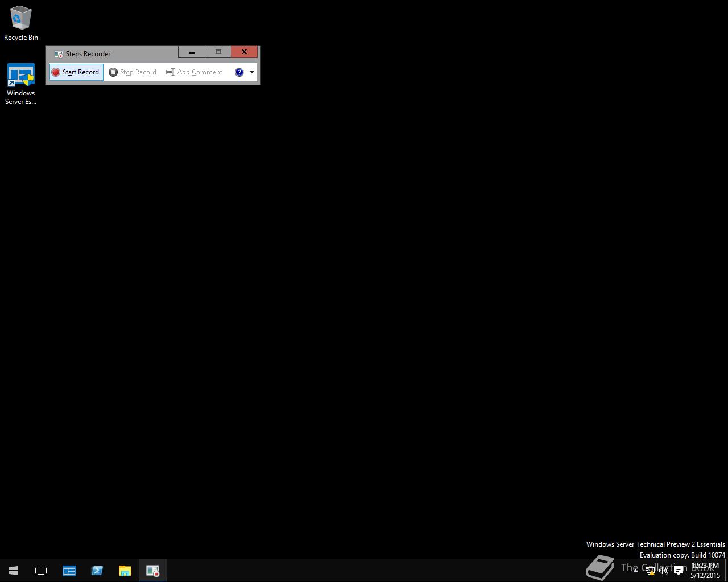Launch PowerShell from the taskbar

(x=97, y=571)
